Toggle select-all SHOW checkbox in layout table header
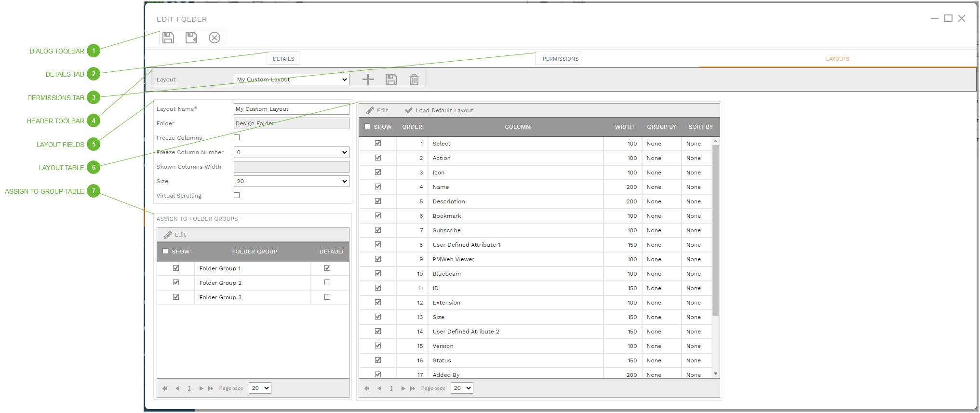The width and height of the screenshot is (980, 413). (x=367, y=126)
